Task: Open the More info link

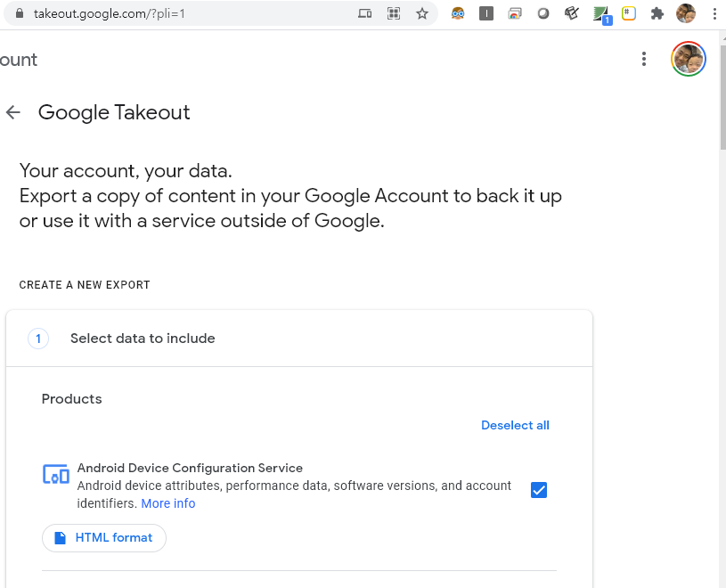Action: click(x=167, y=503)
